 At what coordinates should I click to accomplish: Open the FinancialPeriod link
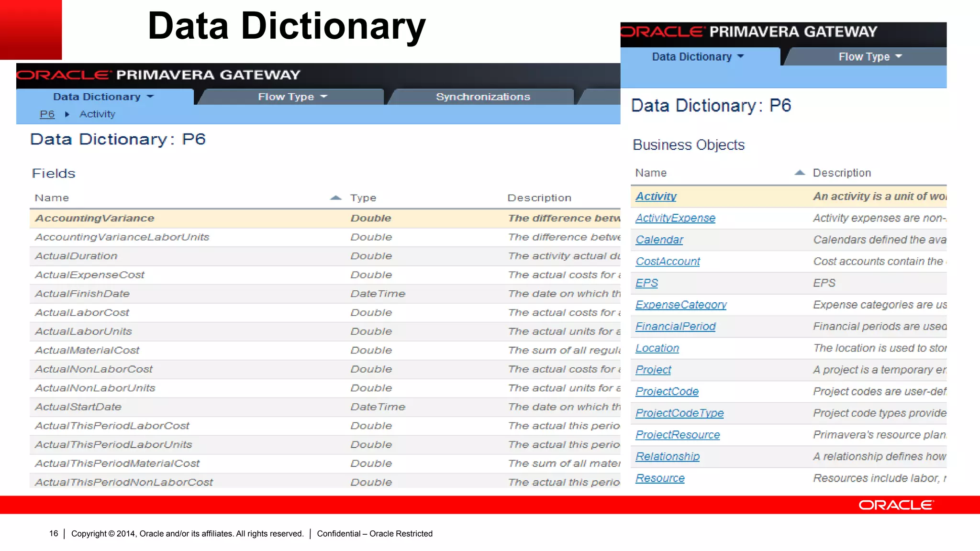tap(676, 326)
